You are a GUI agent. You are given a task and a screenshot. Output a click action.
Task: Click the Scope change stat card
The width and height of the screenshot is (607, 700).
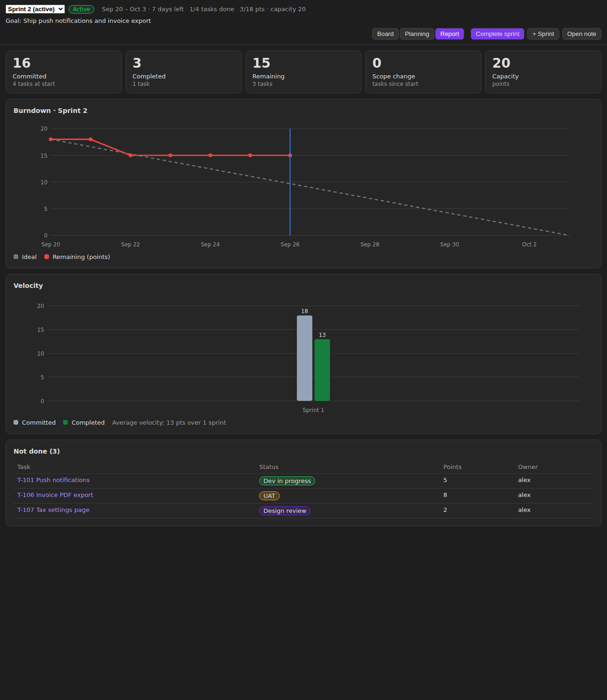click(x=423, y=72)
